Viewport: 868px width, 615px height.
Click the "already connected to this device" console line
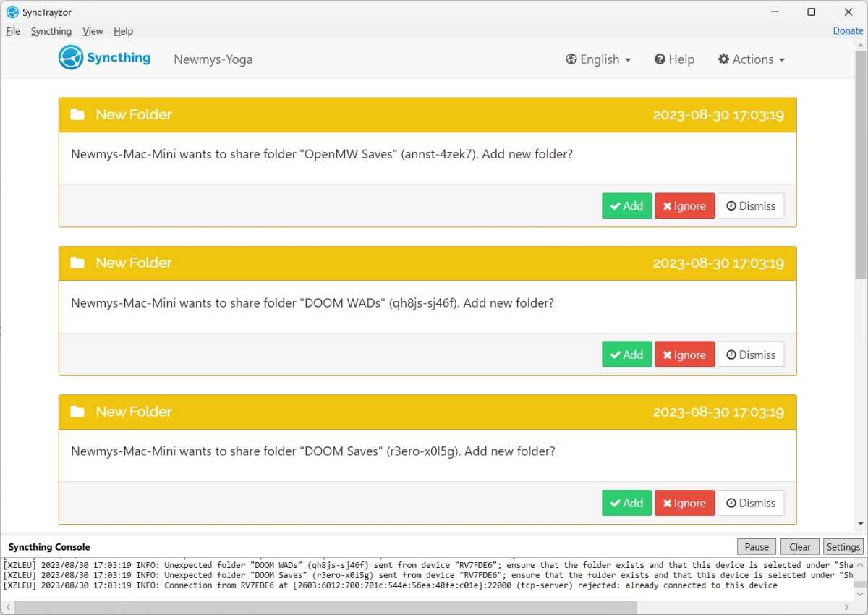(391, 585)
